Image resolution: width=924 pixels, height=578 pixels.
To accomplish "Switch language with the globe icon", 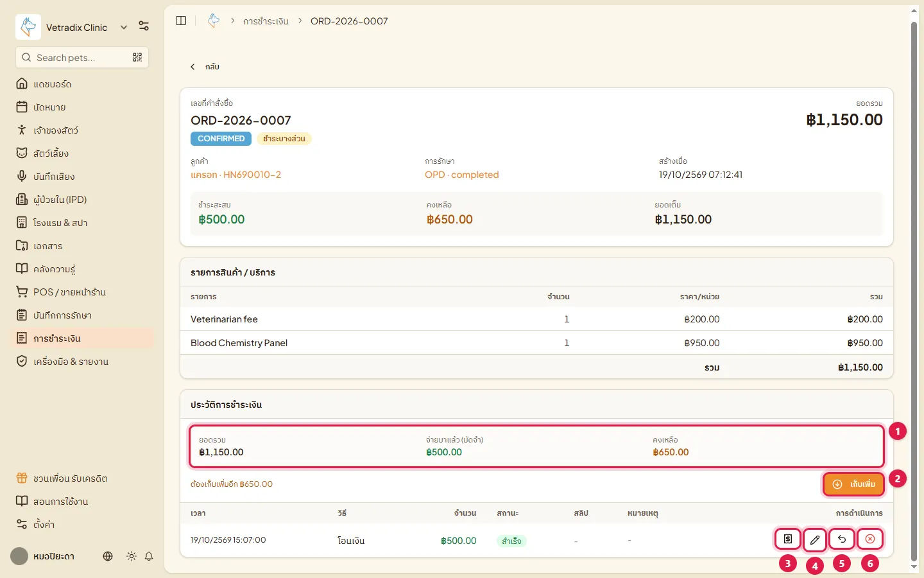I will tap(108, 556).
